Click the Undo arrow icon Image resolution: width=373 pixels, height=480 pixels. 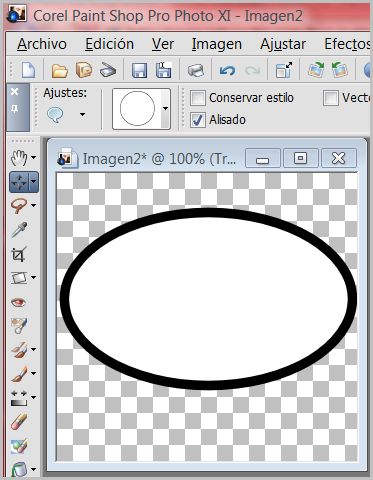pos(227,70)
